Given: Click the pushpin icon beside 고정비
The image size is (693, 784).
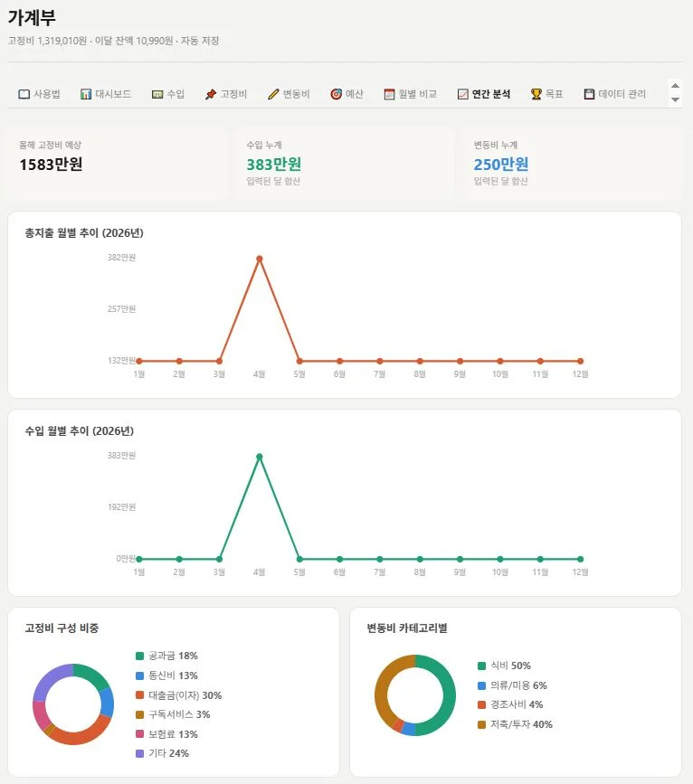Looking at the screenshot, I should point(211,94).
